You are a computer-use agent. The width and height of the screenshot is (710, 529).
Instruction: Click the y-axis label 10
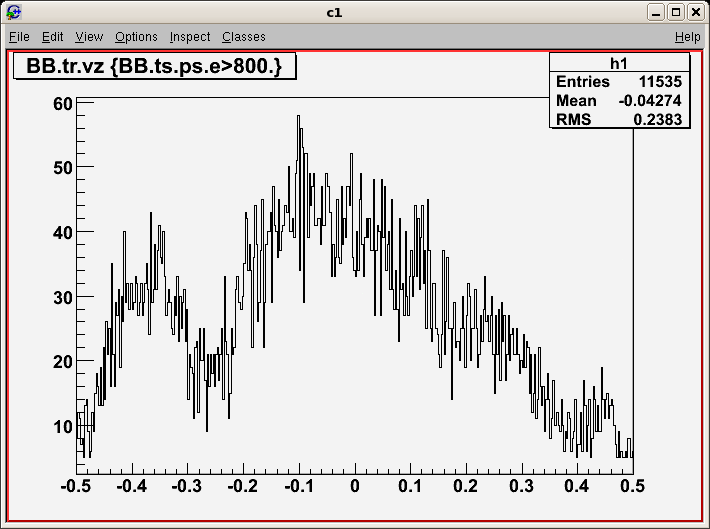coord(62,427)
